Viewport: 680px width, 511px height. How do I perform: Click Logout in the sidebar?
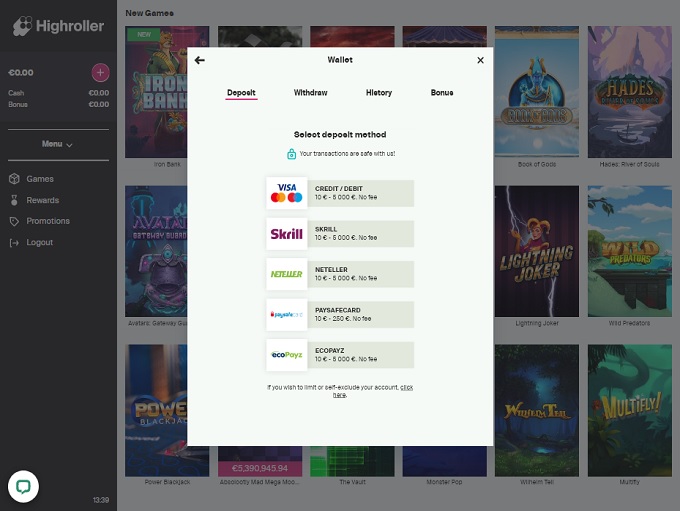40,243
